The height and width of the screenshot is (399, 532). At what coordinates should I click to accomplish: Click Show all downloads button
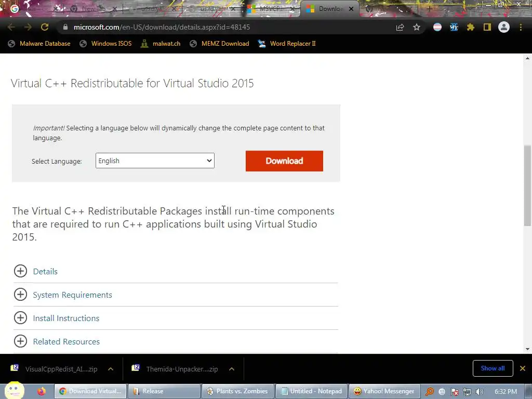(x=493, y=368)
